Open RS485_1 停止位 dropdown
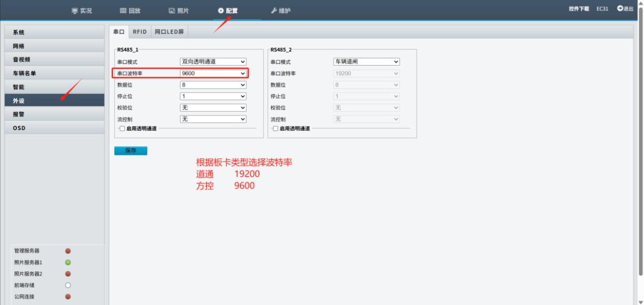The width and height of the screenshot is (644, 305). point(213,96)
